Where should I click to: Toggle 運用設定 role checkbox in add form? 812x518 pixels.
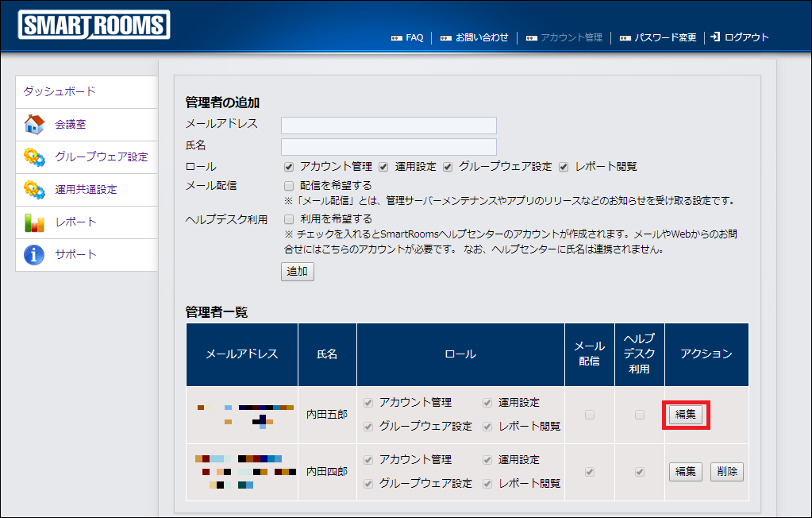click(383, 167)
